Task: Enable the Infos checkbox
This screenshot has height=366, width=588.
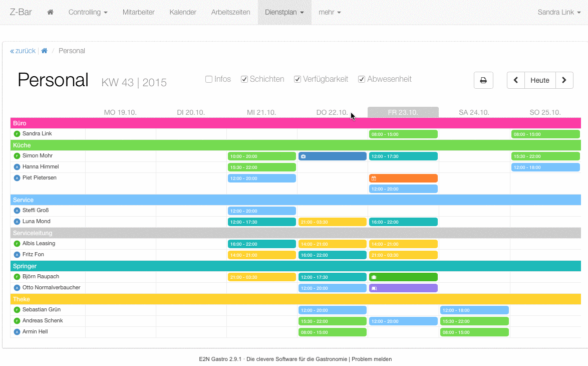Action: [209, 79]
